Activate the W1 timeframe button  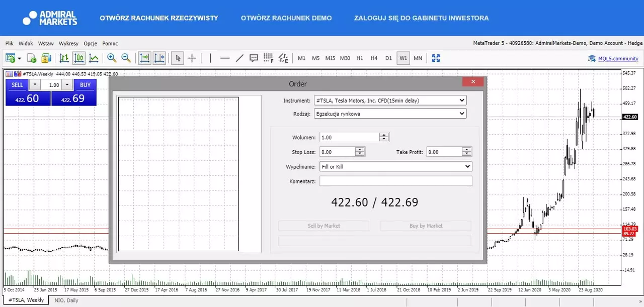pyautogui.click(x=404, y=58)
